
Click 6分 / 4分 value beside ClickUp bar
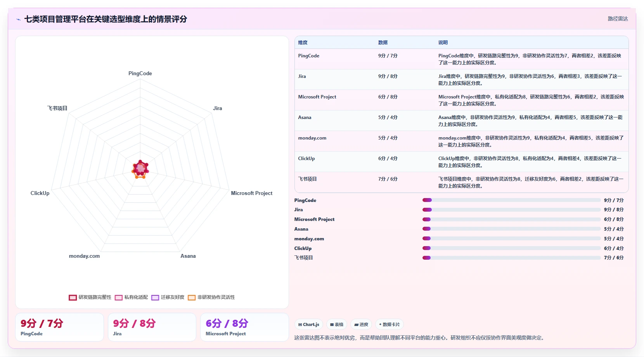point(614,248)
